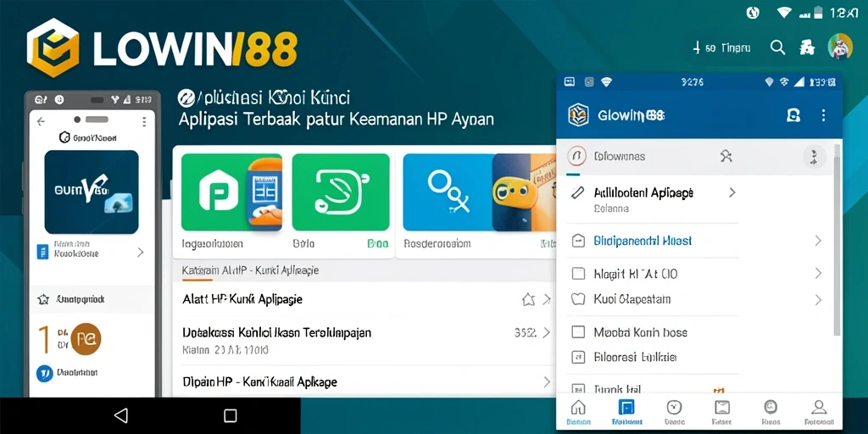Click the Glowones label
This screenshot has height=434, width=868.
click(x=619, y=157)
